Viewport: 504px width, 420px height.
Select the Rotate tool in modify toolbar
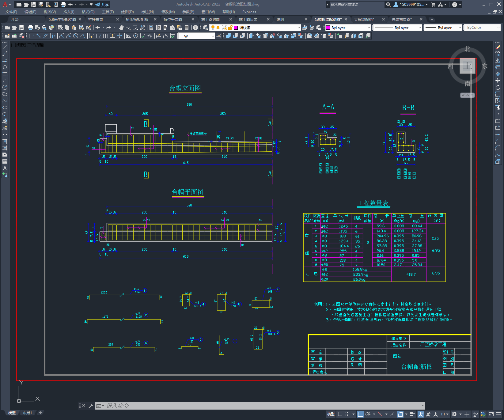[x=498, y=87]
